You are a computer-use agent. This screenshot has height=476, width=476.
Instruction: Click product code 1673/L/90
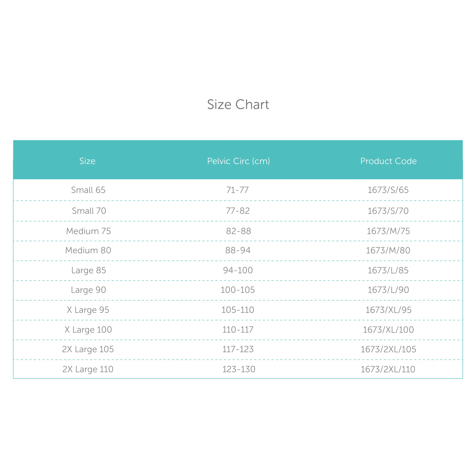click(388, 290)
